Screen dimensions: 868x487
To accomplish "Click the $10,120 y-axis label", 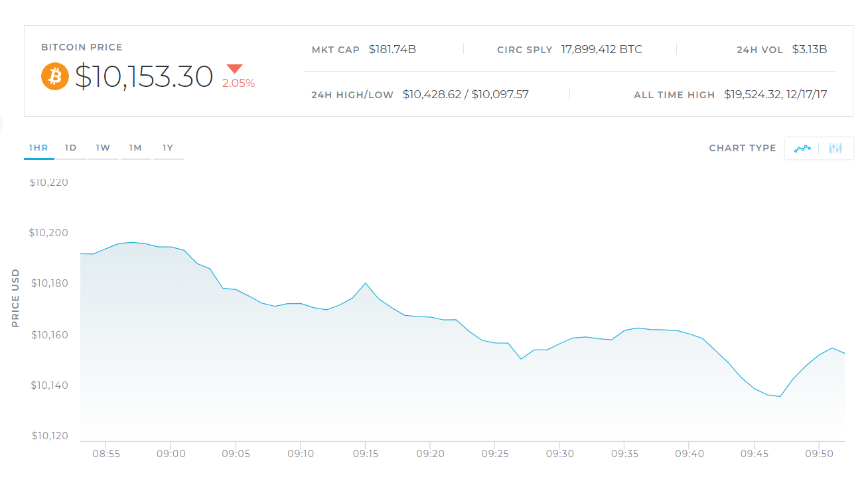I will [x=50, y=436].
